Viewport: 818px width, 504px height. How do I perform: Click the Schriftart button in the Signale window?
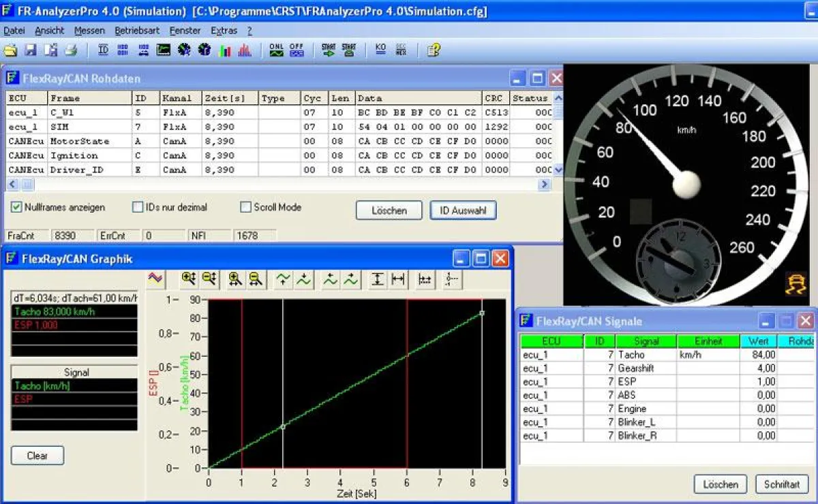782,484
